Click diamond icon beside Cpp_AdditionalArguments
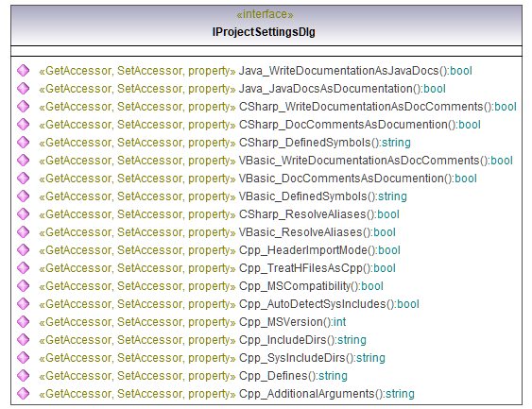This screenshot has width=532, height=409. 24,394
